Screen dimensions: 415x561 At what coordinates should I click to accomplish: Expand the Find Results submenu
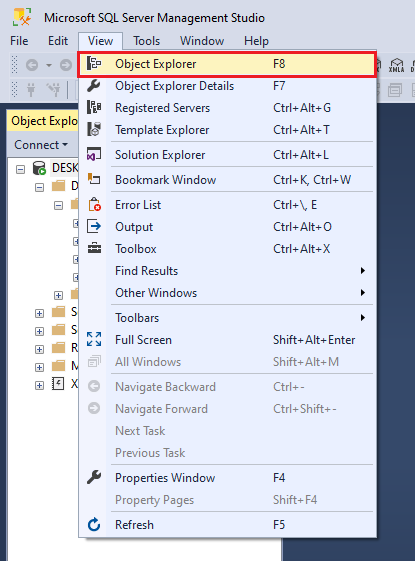227,270
